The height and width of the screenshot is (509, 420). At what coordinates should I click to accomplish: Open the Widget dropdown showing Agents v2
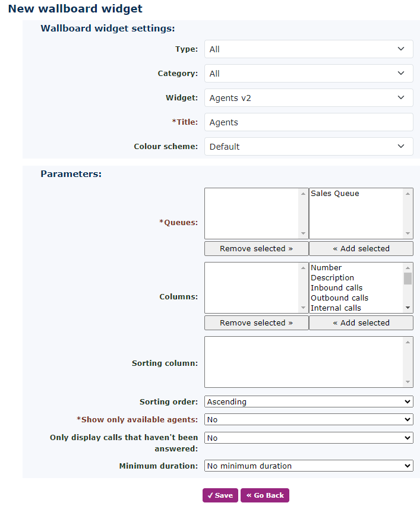pyautogui.click(x=308, y=98)
